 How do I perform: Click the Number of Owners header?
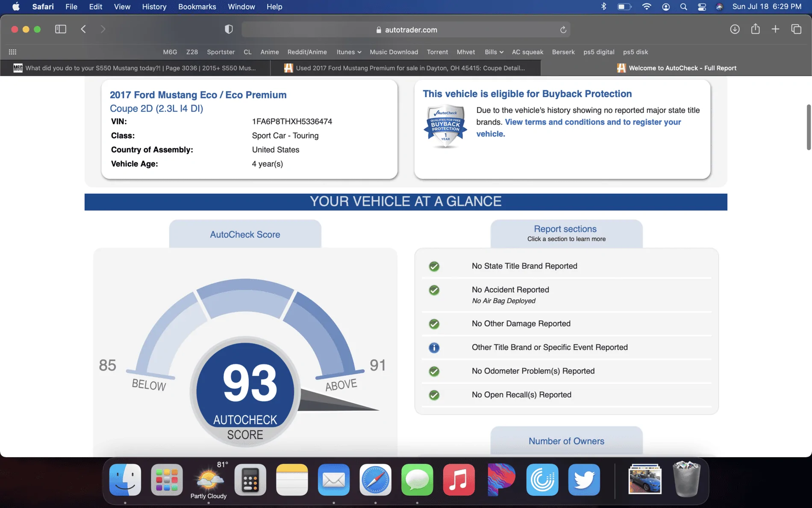pyautogui.click(x=566, y=441)
